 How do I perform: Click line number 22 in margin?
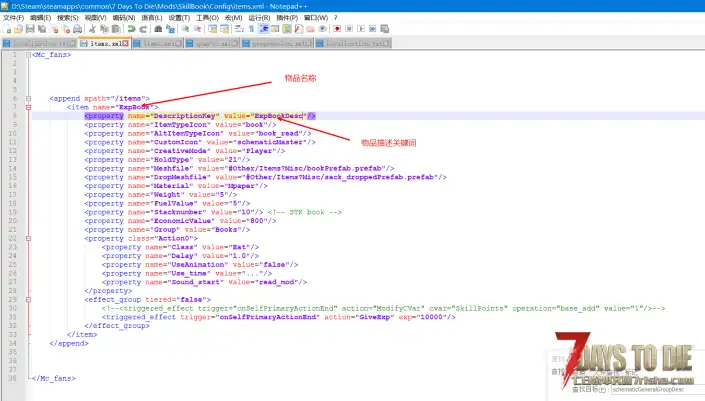pos(13,238)
